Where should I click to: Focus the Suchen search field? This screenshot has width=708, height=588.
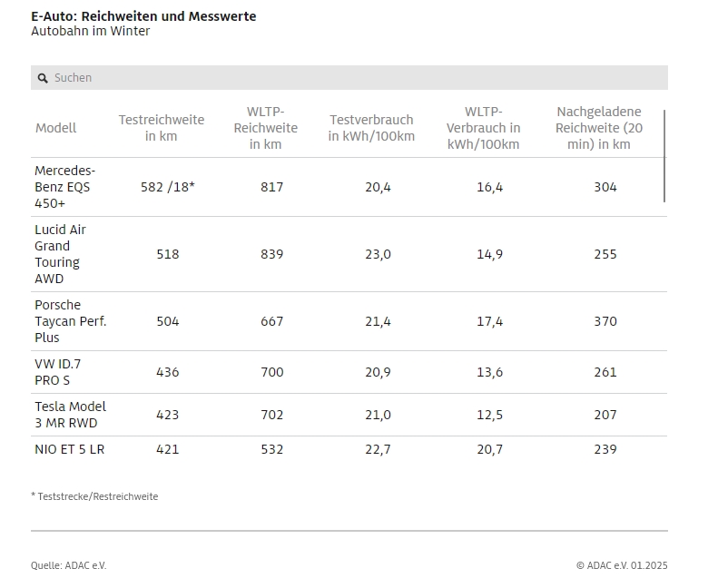tap(349, 78)
